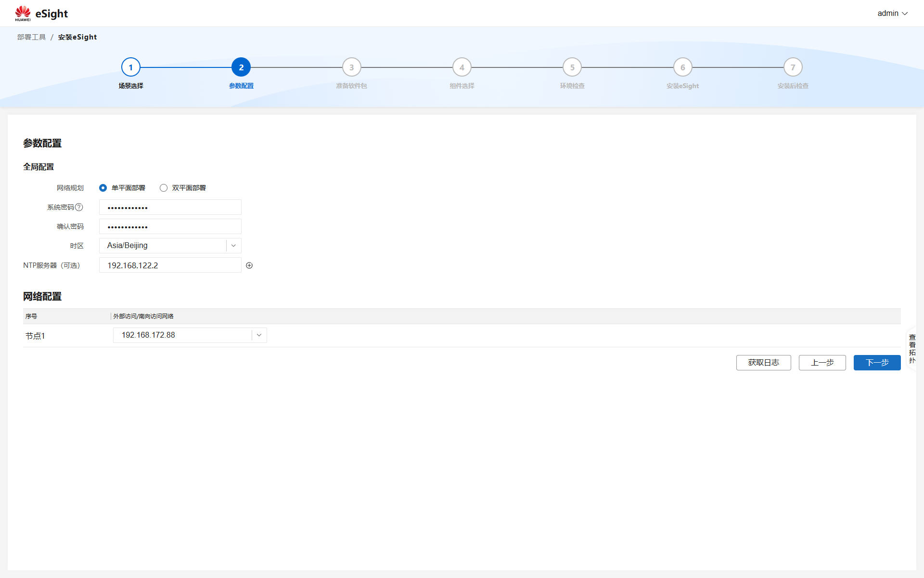
Task: Select dual-plane deployment (双平面部署) radio
Action: pyautogui.click(x=164, y=188)
